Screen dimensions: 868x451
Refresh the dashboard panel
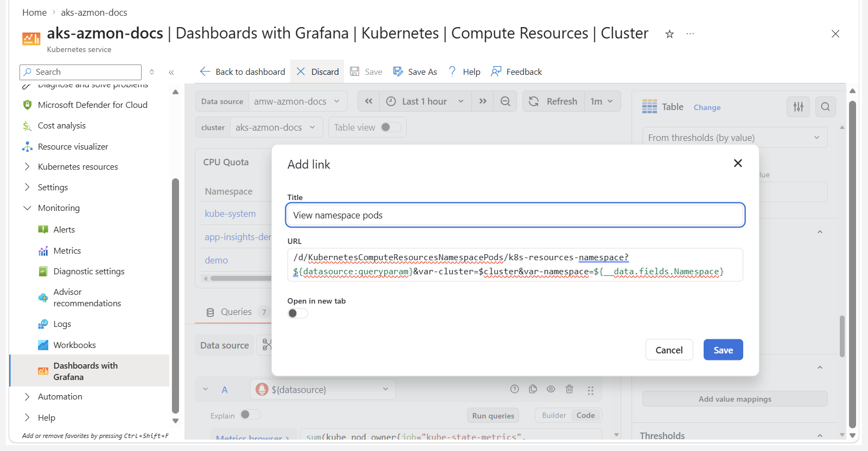pyautogui.click(x=553, y=101)
